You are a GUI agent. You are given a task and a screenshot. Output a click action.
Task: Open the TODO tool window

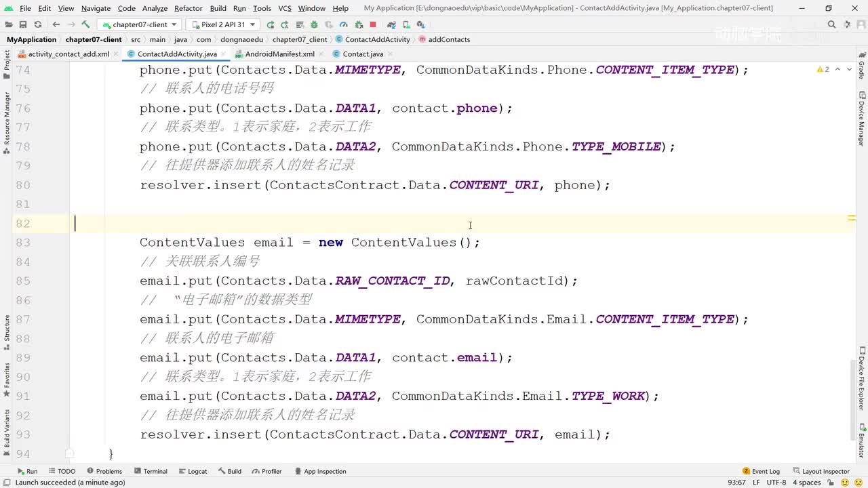[x=62, y=471]
